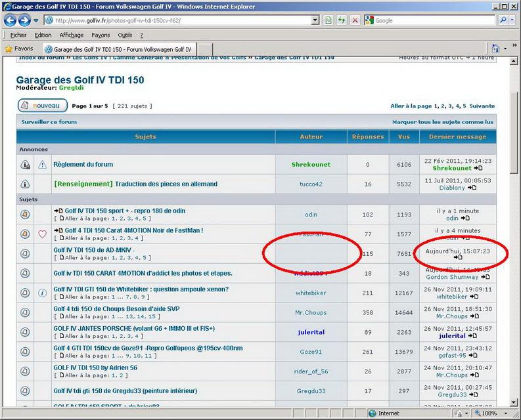Open the Affichage menu
Image resolution: width=521 pixels, height=420 pixels.
[72, 35]
